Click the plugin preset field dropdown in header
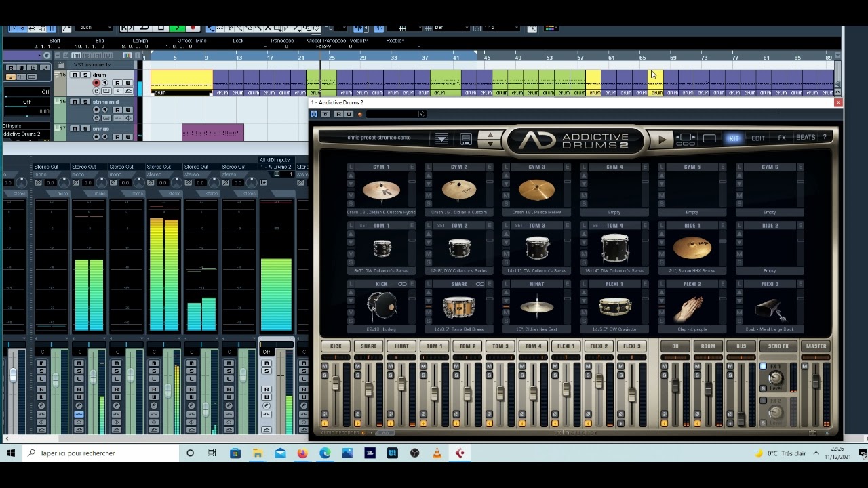Viewport: 868px width, 488px height. tap(396, 114)
